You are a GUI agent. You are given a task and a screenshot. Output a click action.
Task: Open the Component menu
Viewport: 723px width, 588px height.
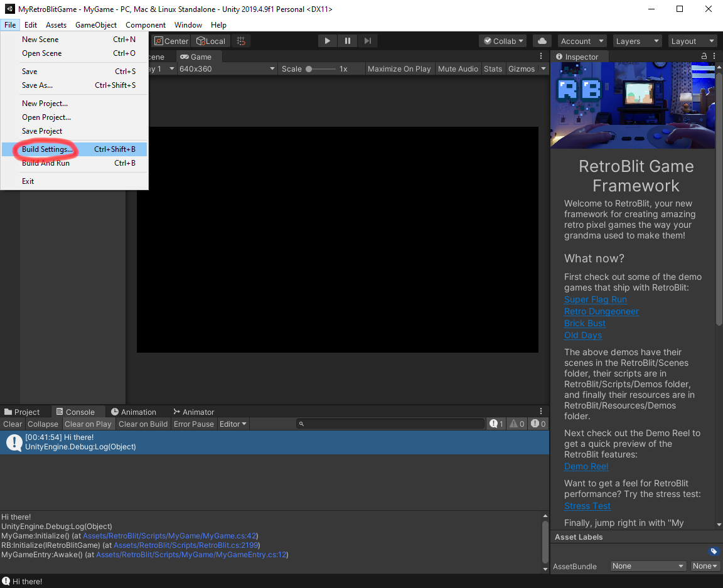coord(145,25)
